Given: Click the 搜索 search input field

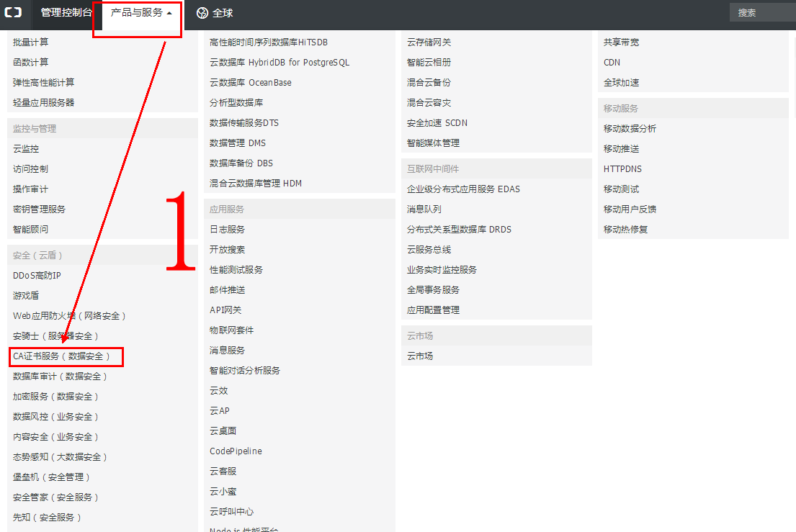Looking at the screenshot, I should (764, 13).
